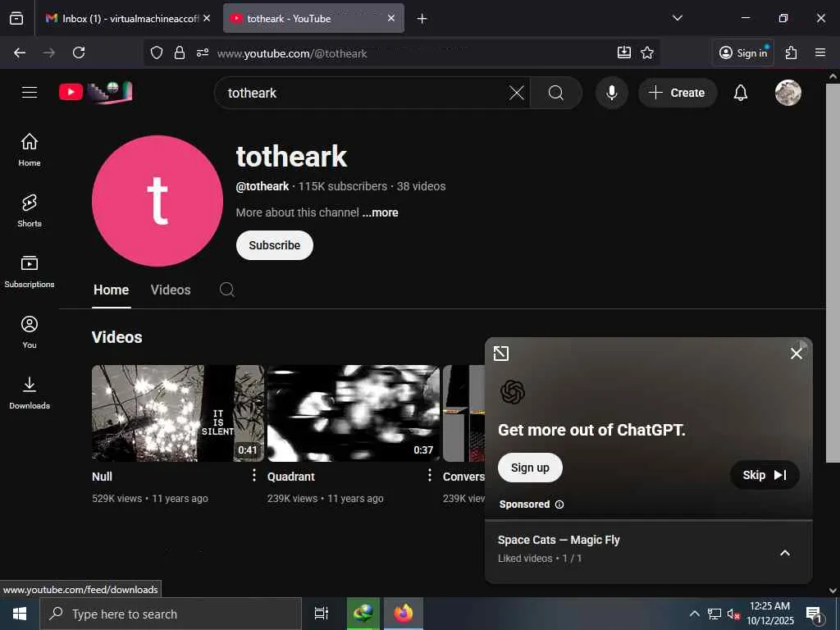The height and width of the screenshot is (630, 840).
Task: Click the address bar URL
Action: click(292, 53)
